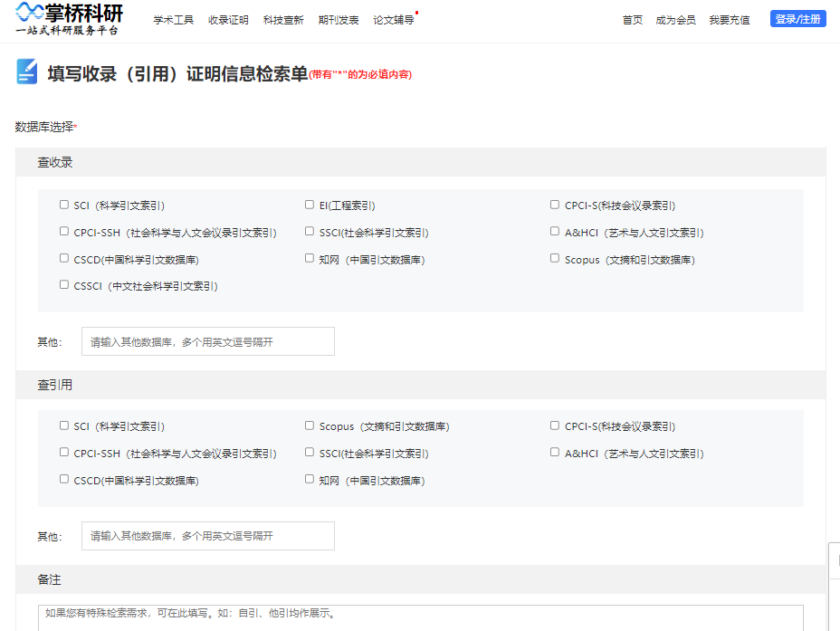Viewport: 840px width, 631px height.
Task: Click the 数据库选择 label
Action: click(x=44, y=127)
